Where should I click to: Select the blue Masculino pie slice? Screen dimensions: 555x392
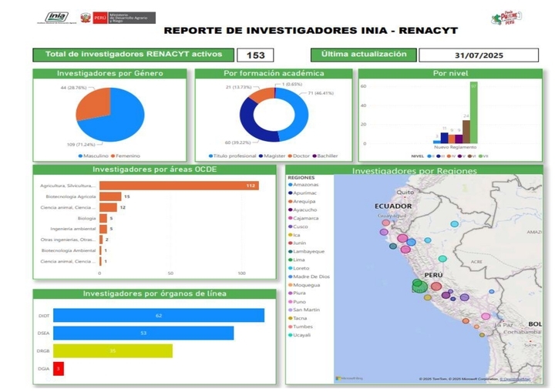pyautogui.click(x=116, y=116)
